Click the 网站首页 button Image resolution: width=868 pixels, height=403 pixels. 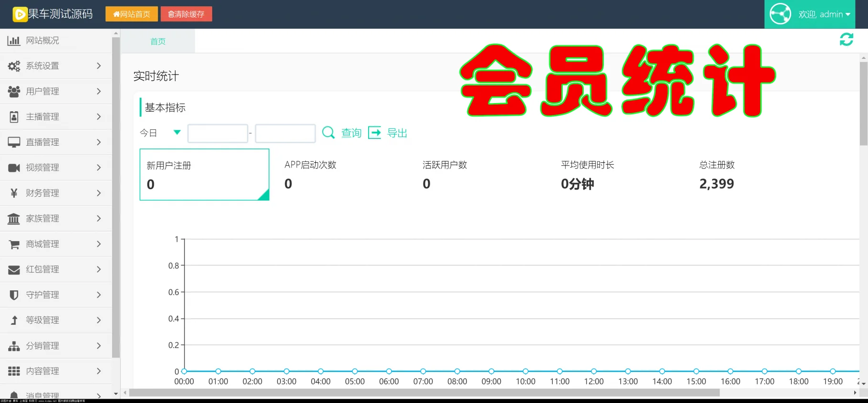(x=132, y=14)
